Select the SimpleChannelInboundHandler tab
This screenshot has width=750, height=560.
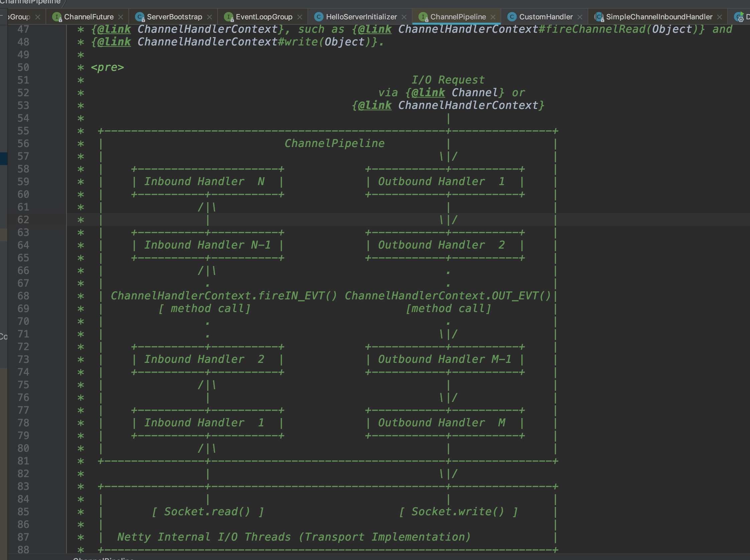659,17
